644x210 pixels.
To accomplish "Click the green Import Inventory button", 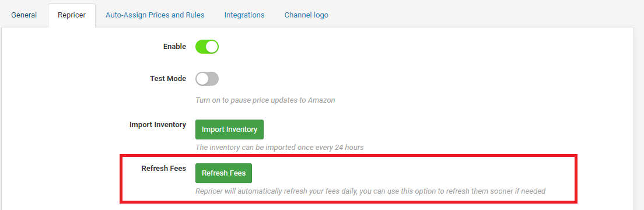I will point(229,129).
